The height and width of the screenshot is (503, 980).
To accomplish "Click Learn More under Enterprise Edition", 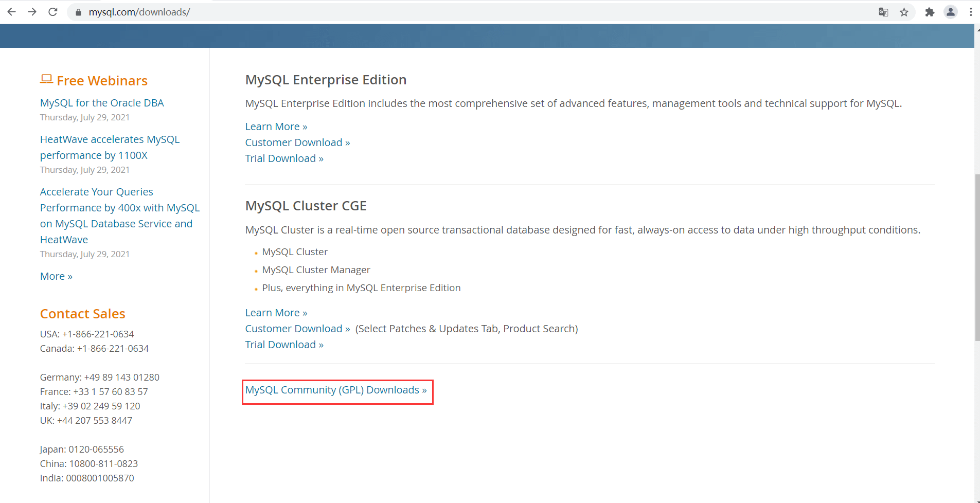I will (276, 127).
